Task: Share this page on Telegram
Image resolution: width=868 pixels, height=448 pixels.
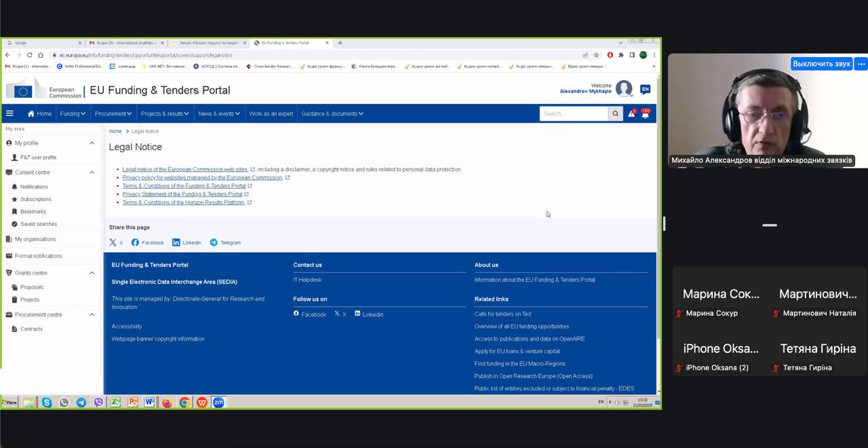Action: [225, 242]
